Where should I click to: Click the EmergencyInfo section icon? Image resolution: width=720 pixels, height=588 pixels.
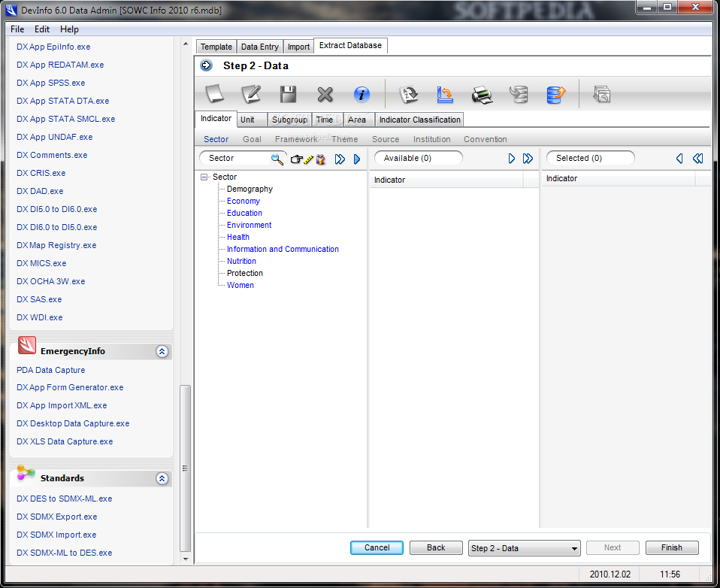[x=26, y=345]
